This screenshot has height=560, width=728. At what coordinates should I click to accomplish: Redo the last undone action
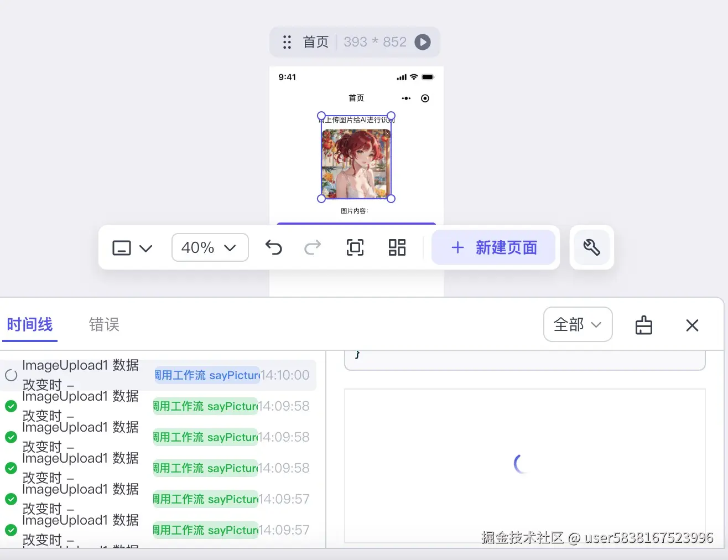(313, 247)
